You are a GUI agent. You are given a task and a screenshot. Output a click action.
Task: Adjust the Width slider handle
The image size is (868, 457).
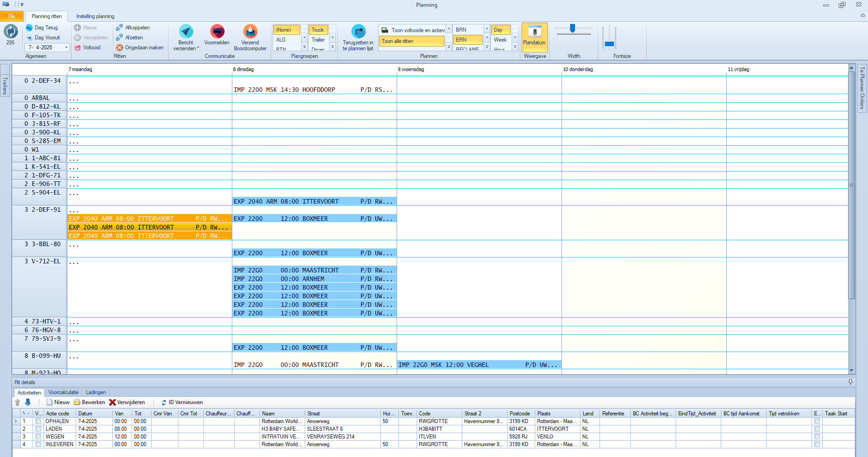(572, 29)
